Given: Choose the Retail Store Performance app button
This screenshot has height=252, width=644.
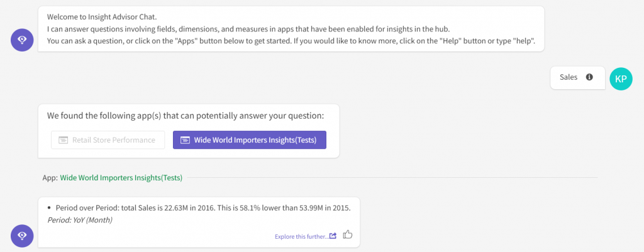Looking at the screenshot, I should [108, 140].
